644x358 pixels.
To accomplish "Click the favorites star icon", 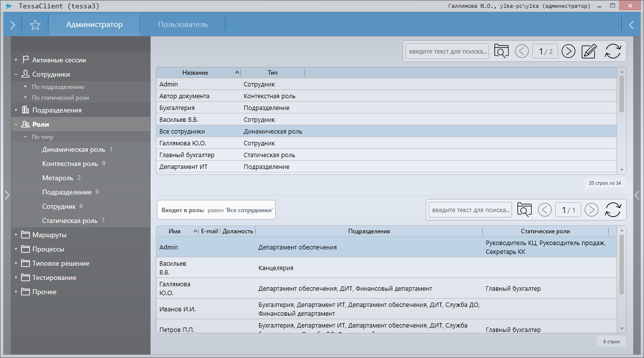I will (35, 25).
